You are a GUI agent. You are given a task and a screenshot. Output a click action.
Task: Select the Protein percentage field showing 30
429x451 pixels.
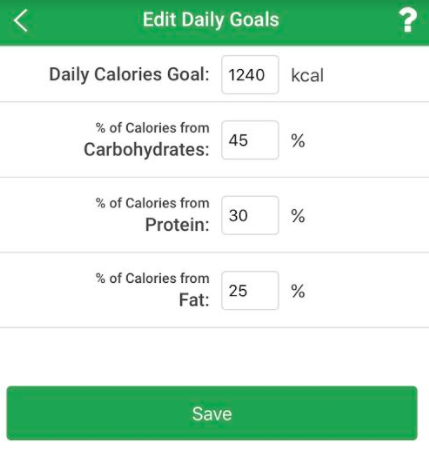pyautogui.click(x=250, y=215)
